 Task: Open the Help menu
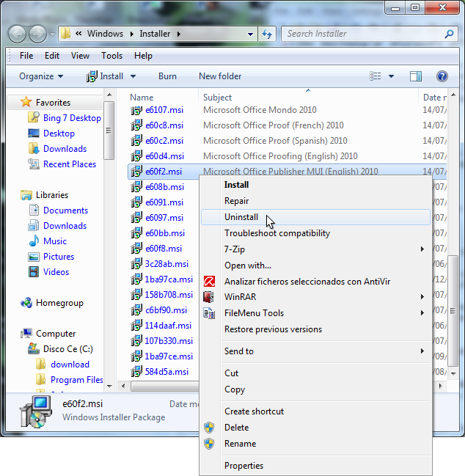(x=143, y=56)
